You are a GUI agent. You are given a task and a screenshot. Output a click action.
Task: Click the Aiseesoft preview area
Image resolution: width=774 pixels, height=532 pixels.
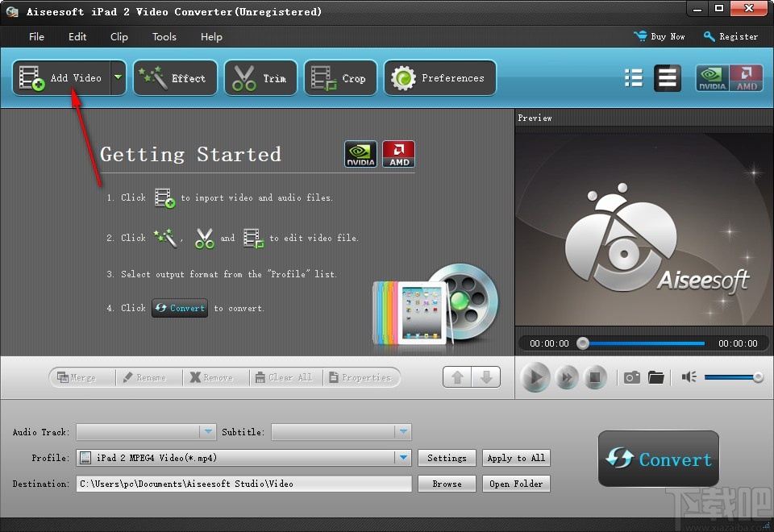643,229
